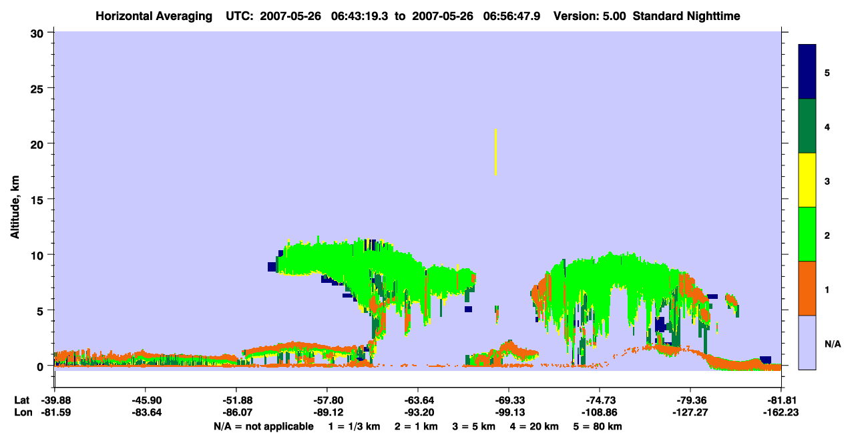Click the orange colorbar segment labeled 1

point(807,288)
